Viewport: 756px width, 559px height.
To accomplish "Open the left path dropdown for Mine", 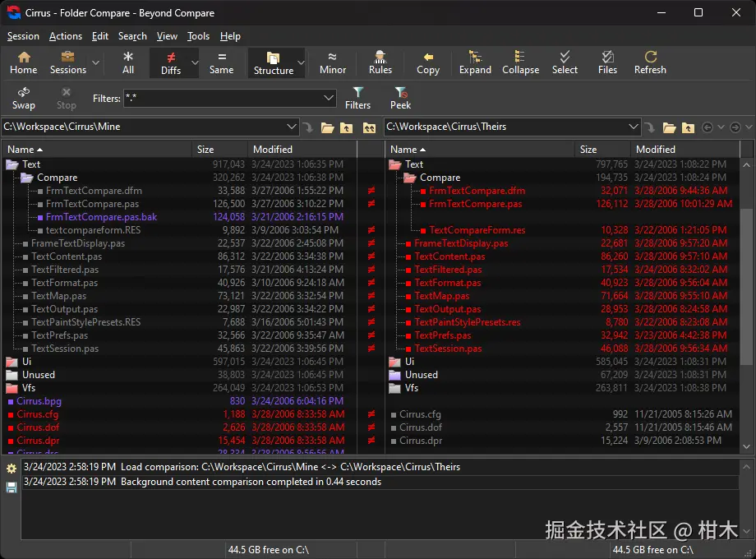I will click(291, 127).
